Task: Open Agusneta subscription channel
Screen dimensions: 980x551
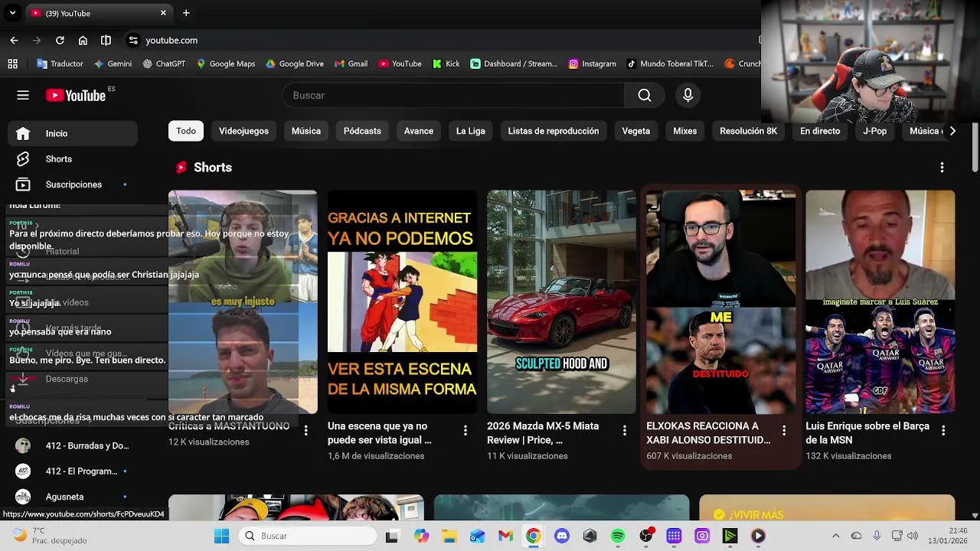Action: [x=73, y=497]
